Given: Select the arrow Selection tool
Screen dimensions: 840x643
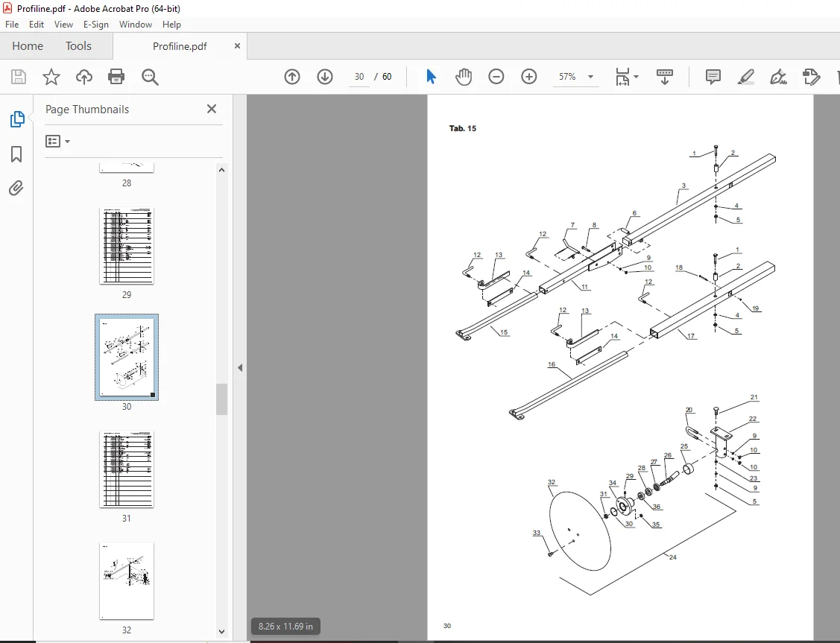Looking at the screenshot, I should coord(432,77).
